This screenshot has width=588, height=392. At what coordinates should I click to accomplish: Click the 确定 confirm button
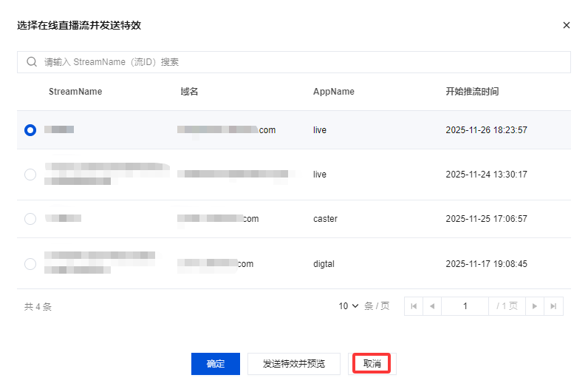coord(216,364)
